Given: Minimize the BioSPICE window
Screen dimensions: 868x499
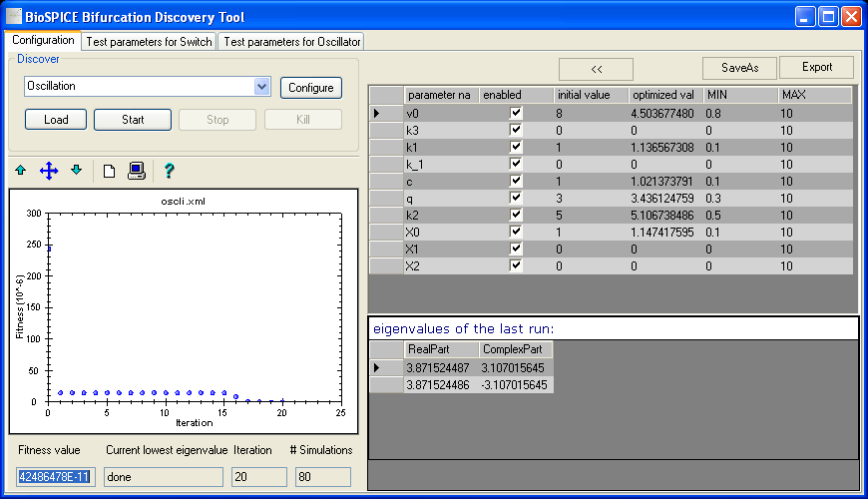Looking at the screenshot, I should [805, 17].
